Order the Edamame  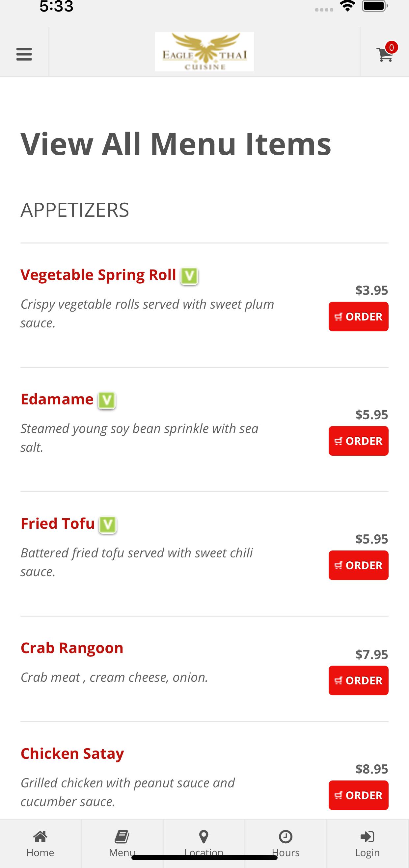click(358, 441)
